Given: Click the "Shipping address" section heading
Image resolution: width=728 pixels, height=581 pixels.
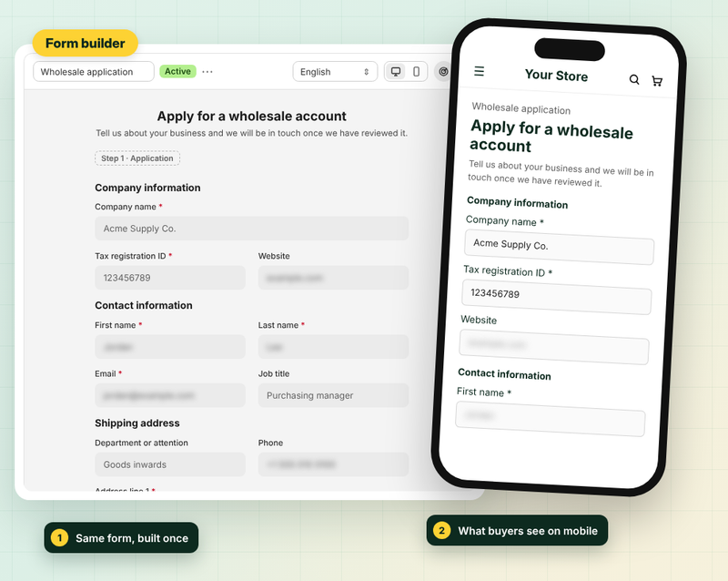Looking at the screenshot, I should (137, 423).
